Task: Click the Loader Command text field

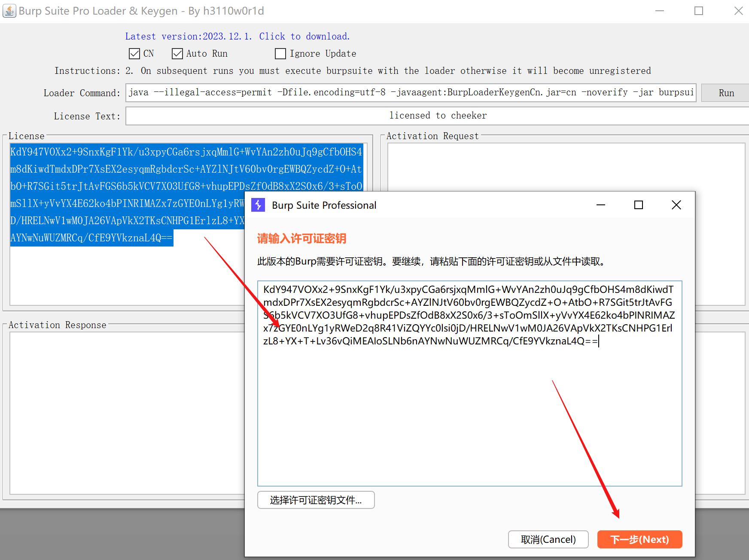Action: click(x=411, y=93)
